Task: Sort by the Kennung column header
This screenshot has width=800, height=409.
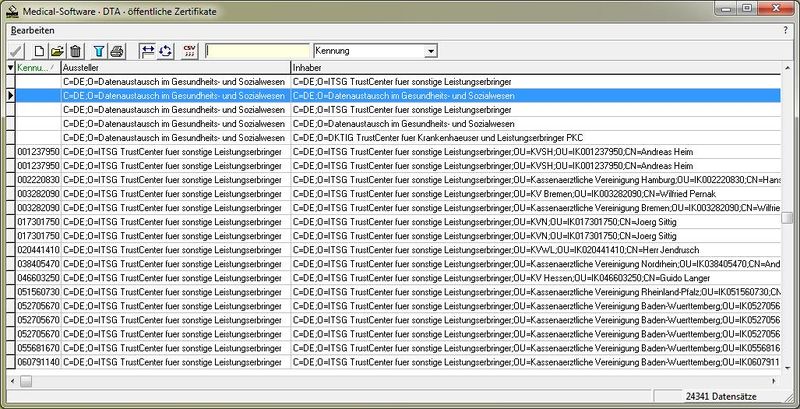Action: click(38, 67)
